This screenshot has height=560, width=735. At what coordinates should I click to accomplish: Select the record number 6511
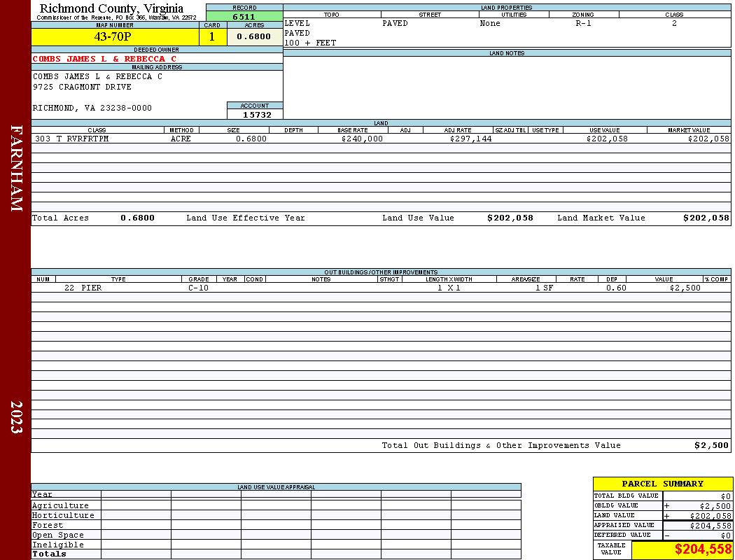(x=244, y=17)
